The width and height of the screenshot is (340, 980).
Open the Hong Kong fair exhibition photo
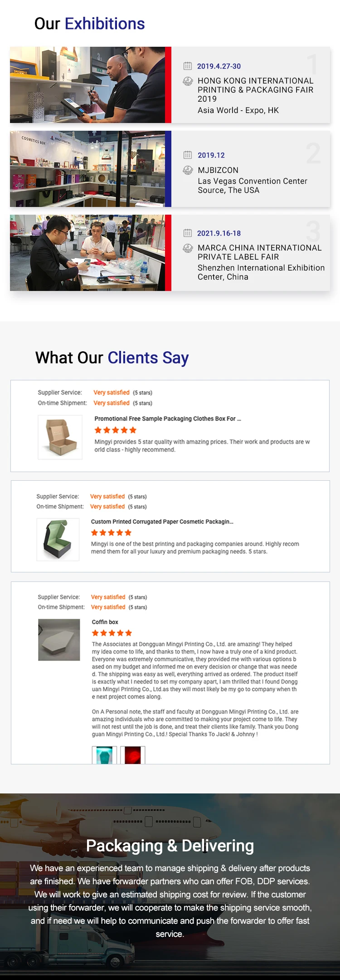point(87,85)
